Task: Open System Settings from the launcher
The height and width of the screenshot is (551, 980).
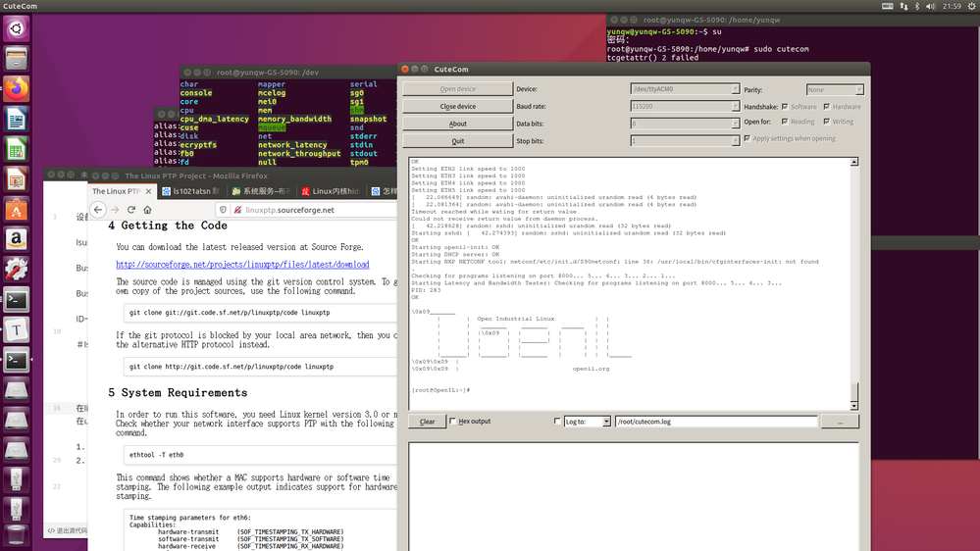Action: click(17, 270)
